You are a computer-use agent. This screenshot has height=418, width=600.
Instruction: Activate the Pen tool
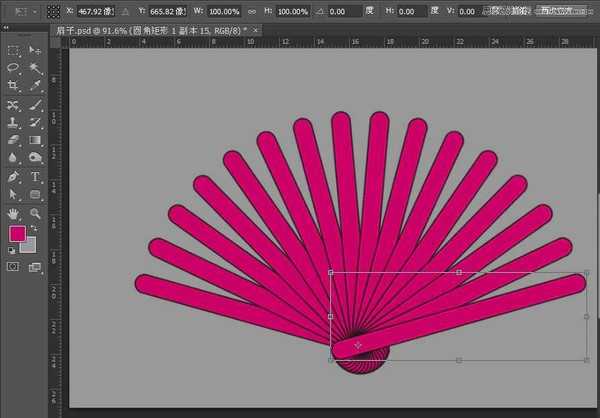coord(13,177)
